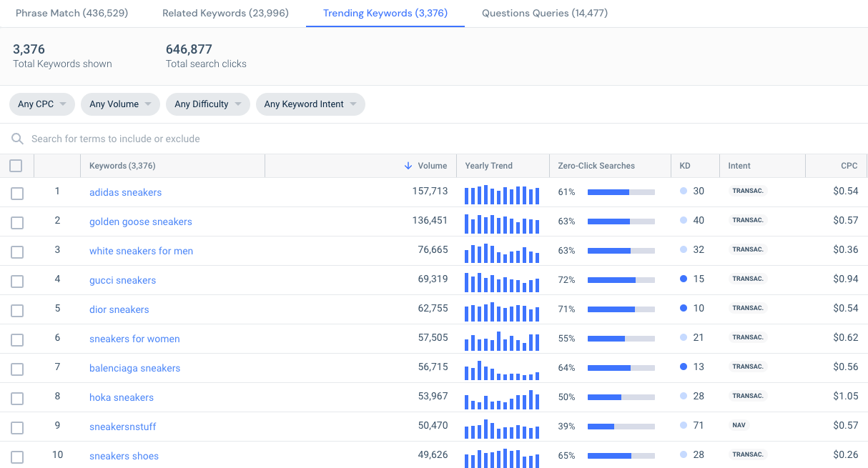Expand the Any Keyword Intent dropdown
The height and width of the screenshot is (468, 868).
(310, 104)
